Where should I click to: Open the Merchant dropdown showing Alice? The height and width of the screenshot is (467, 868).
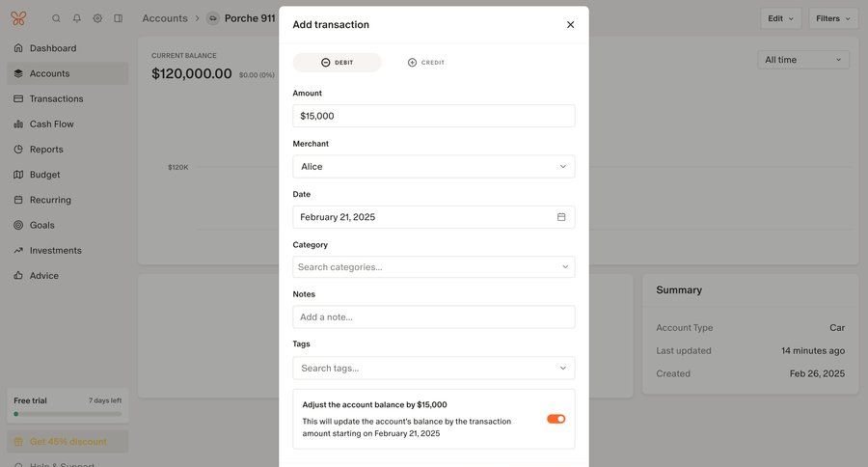(433, 167)
